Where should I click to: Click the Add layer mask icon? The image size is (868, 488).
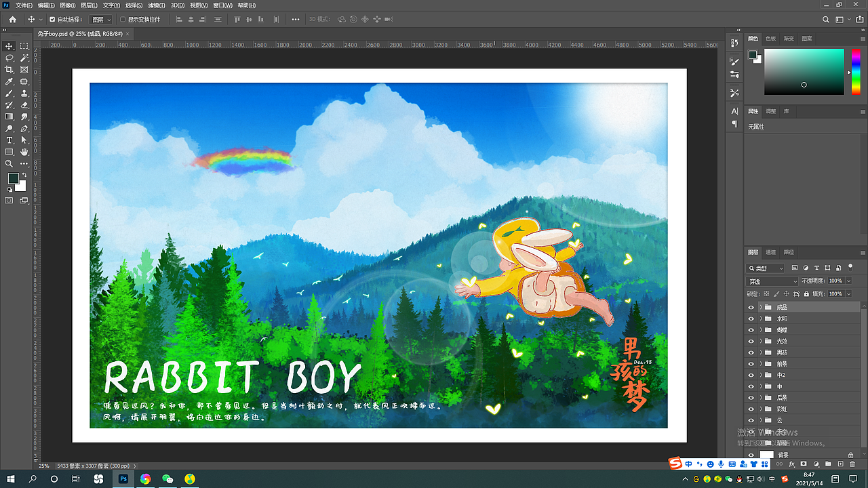click(x=804, y=462)
